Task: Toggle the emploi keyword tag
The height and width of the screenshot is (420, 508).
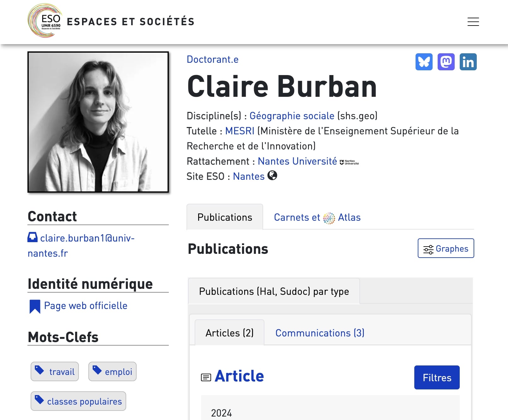Action: click(112, 371)
